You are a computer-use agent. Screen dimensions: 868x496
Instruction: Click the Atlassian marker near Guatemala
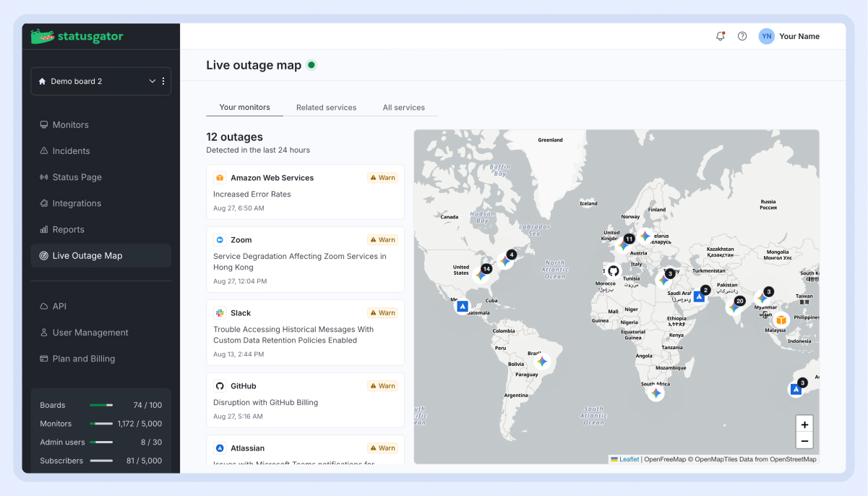463,307
